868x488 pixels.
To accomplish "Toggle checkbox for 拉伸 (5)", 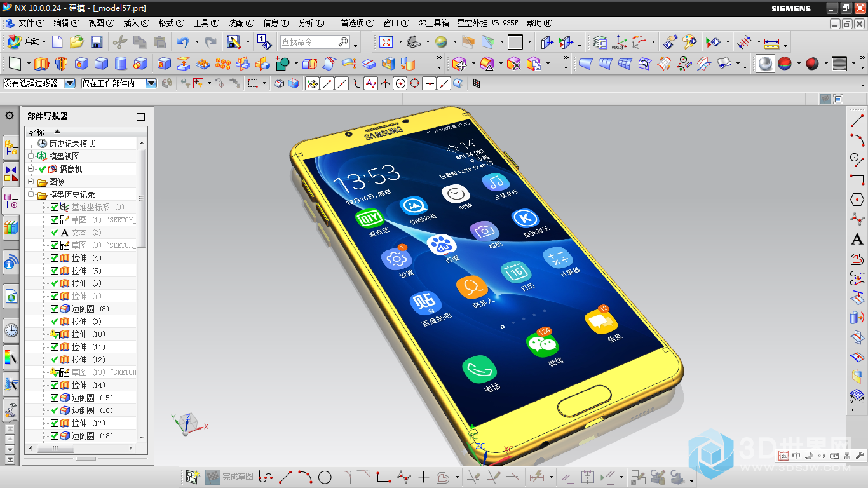I will click(54, 271).
